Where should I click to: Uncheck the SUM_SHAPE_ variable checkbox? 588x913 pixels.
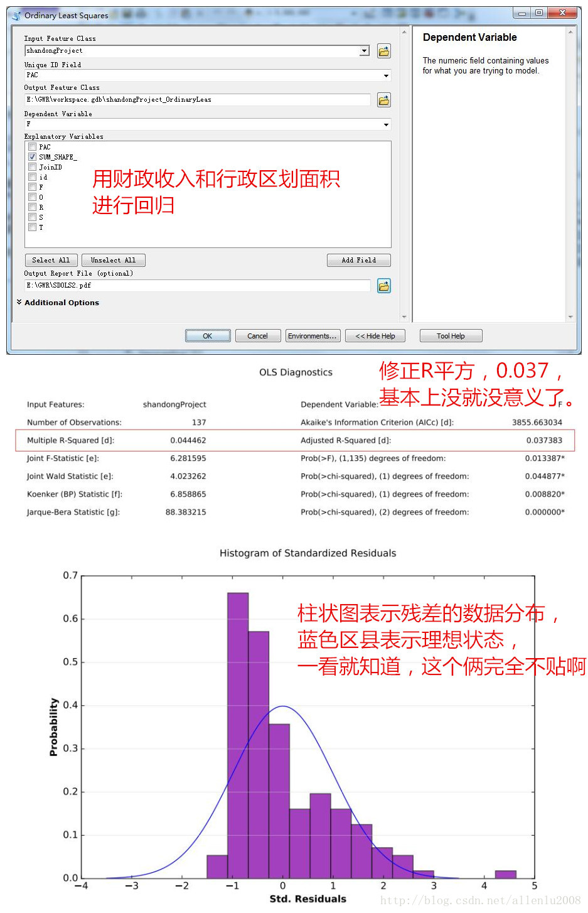pos(32,157)
